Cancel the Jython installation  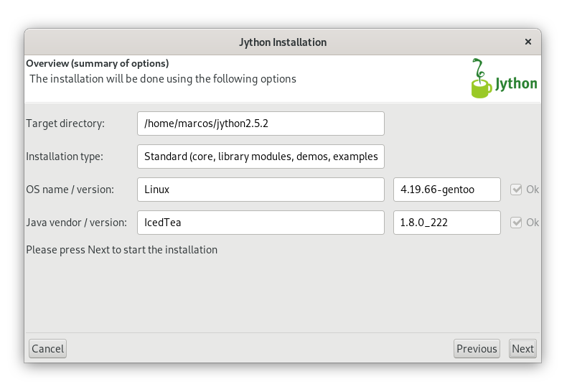(x=48, y=349)
